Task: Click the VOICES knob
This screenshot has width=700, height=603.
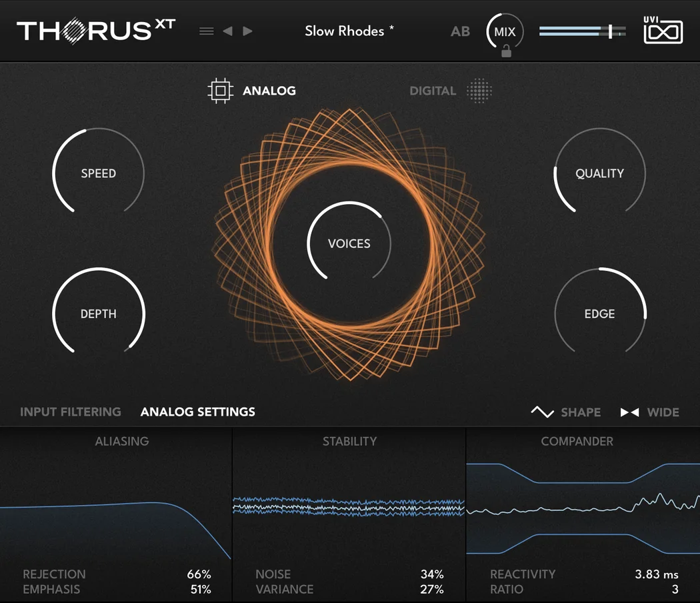Action: pyautogui.click(x=349, y=243)
